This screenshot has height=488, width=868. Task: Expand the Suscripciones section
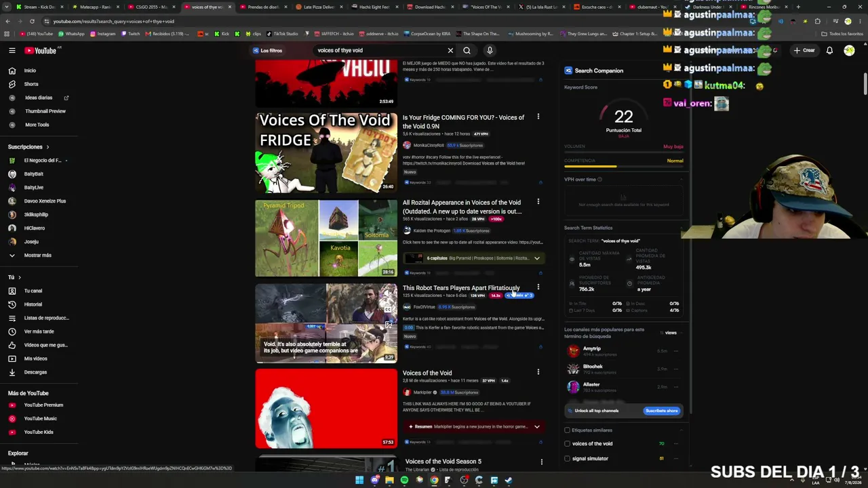[28, 146]
